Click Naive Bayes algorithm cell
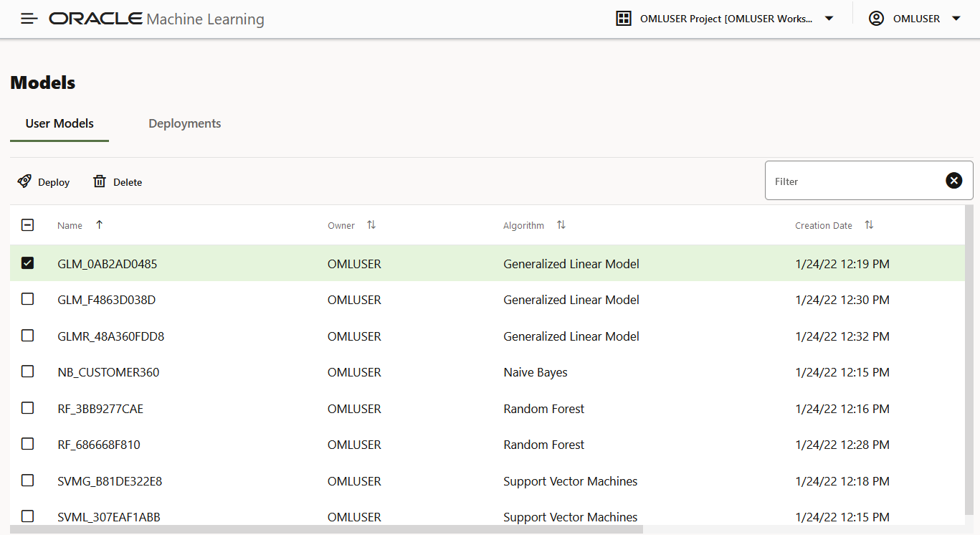The image size is (980, 535). (536, 372)
